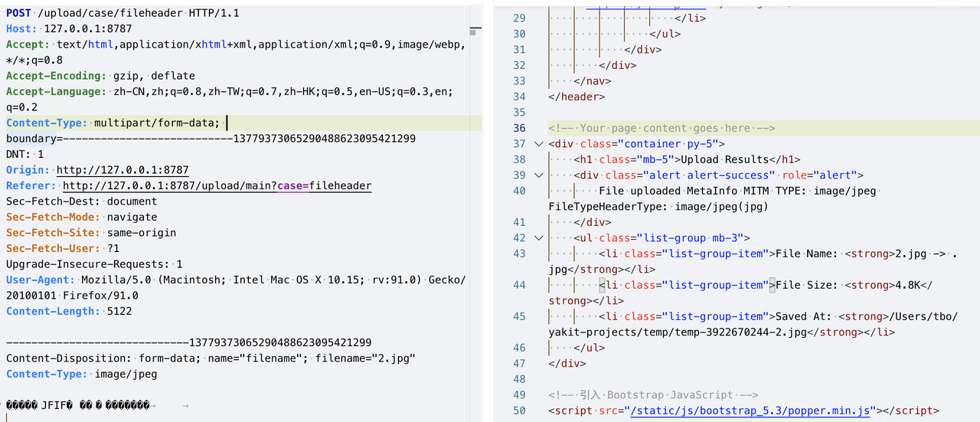The height and width of the screenshot is (422, 980).
Task: Click the highlighted opening li tag on line 44
Action: pos(609,285)
